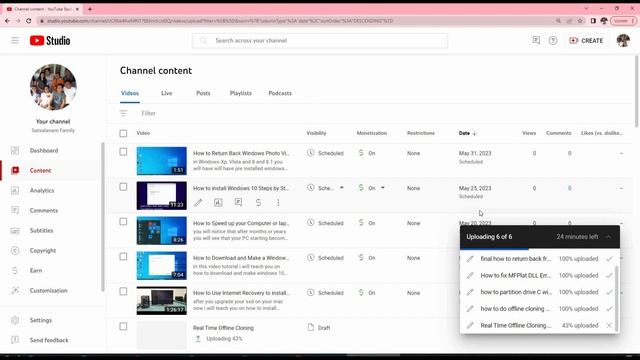Edit details pencil icon for Install Windows 10 video
640x360 pixels.
click(198, 202)
